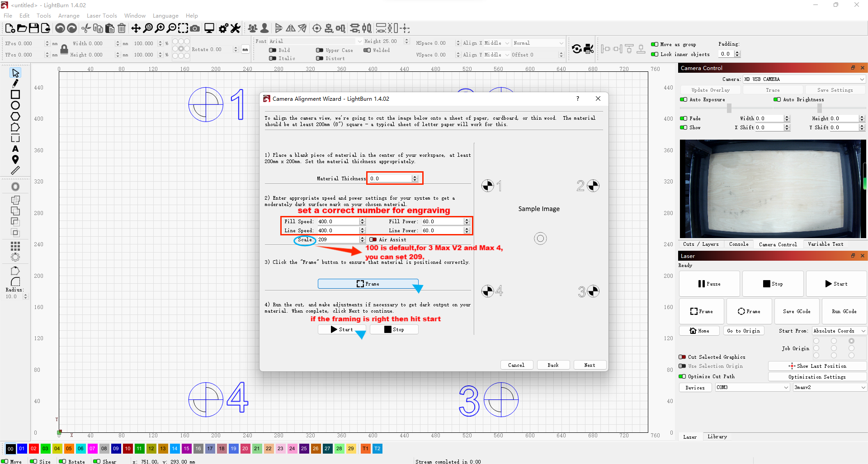
Task: Disable Auto Exposure camera toggle
Action: tap(684, 99)
